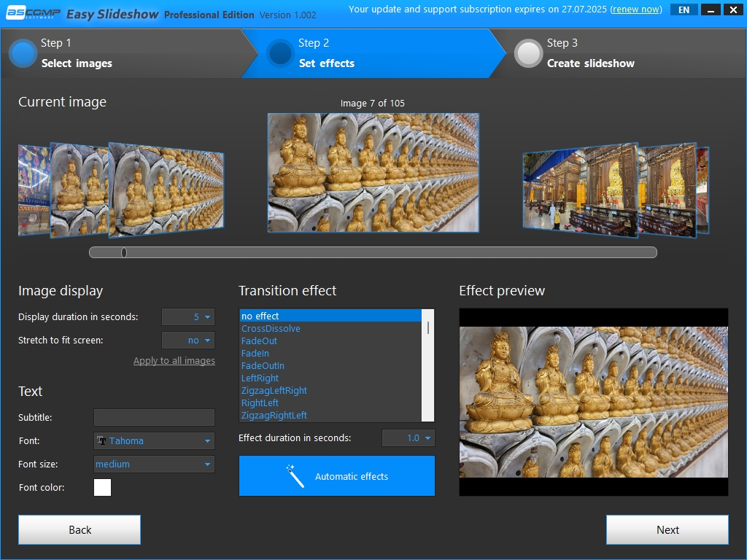Click the Step 1 circle icon
Viewport: 747px width, 560px height.
click(x=23, y=53)
